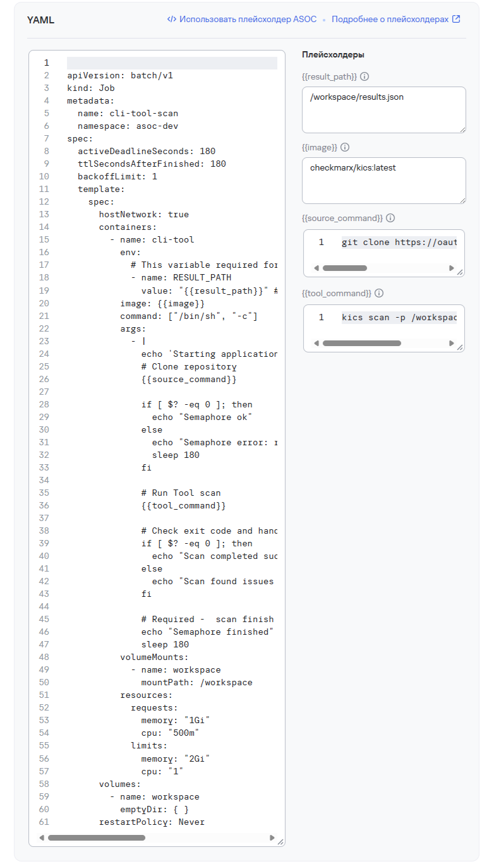Click the empty first line of YAML
The image size is (504, 864).
coord(172,63)
